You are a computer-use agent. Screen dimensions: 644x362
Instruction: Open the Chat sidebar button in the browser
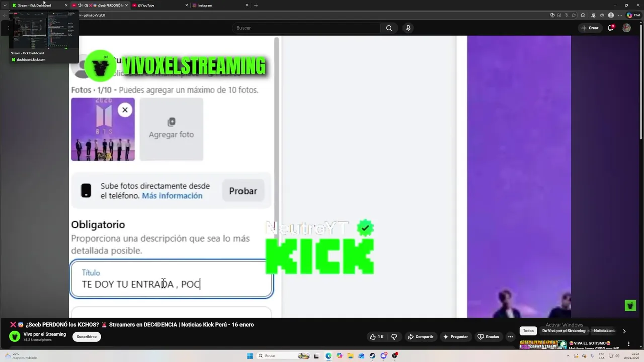[633, 15]
